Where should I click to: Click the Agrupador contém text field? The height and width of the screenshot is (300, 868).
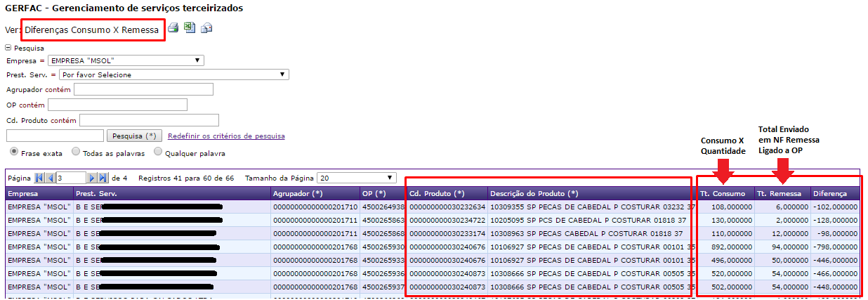click(143, 89)
